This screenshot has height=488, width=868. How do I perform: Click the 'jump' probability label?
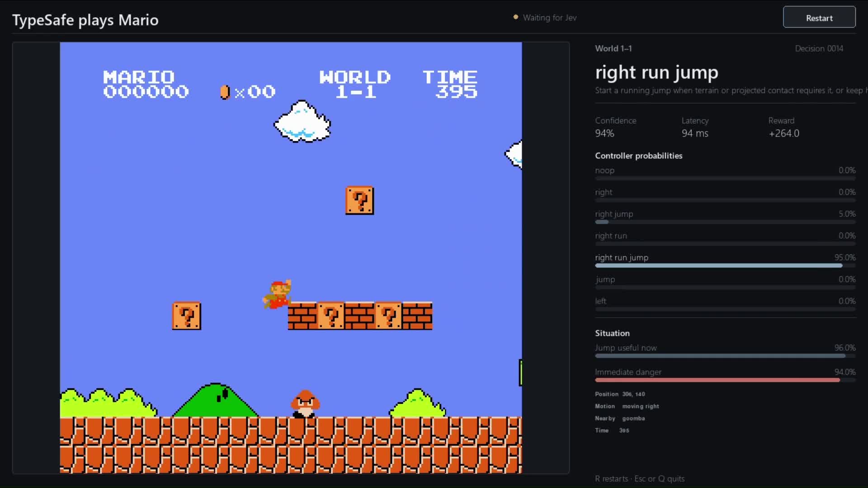tap(605, 279)
